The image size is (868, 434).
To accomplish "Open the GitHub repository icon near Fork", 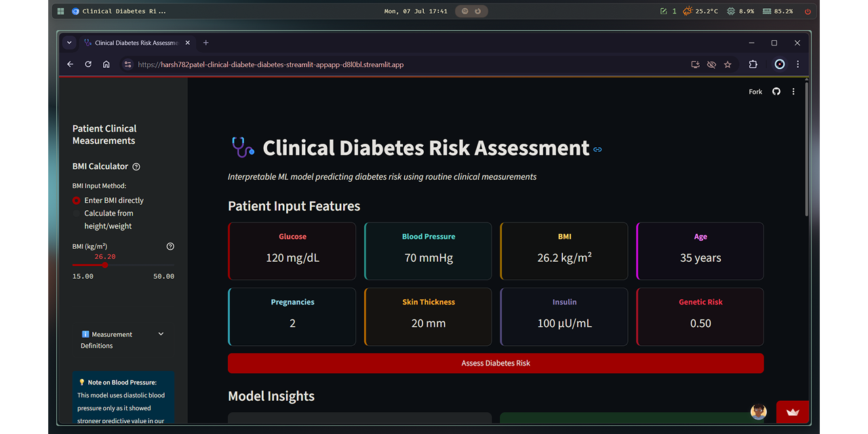I will click(776, 91).
